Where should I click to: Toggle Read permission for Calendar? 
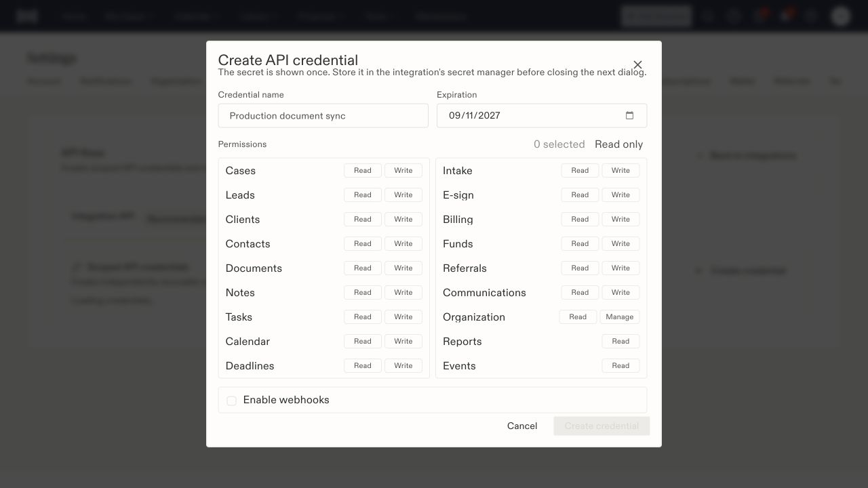[363, 342]
